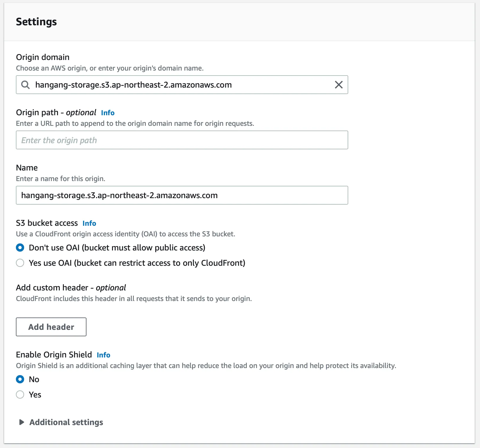The height and width of the screenshot is (448, 480).
Task: Click the "Add custom header - optional" label
Action: [x=71, y=288]
